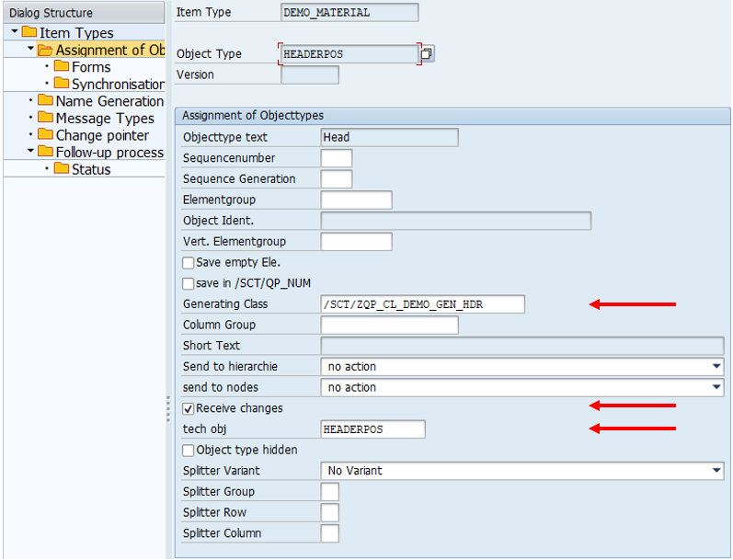Click the Status folder icon

62,169
